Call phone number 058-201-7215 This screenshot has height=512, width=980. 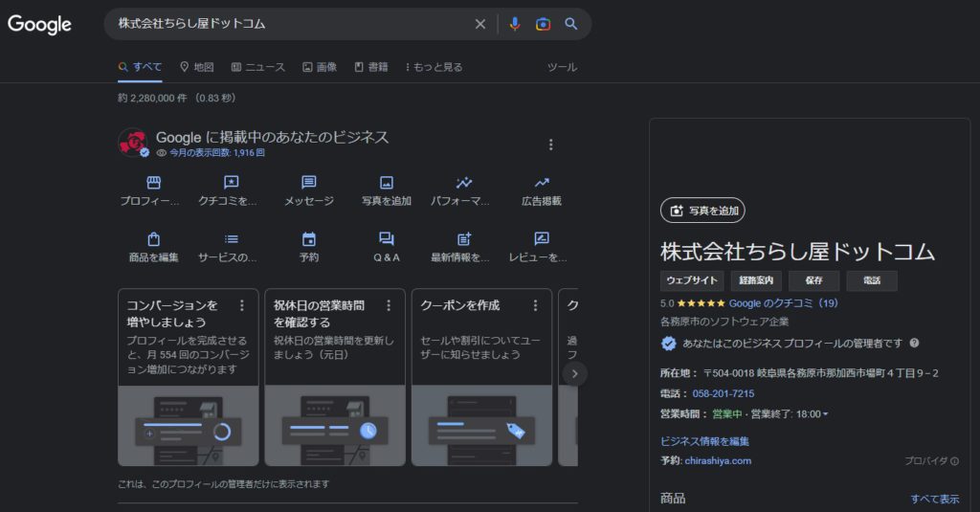(x=724, y=393)
